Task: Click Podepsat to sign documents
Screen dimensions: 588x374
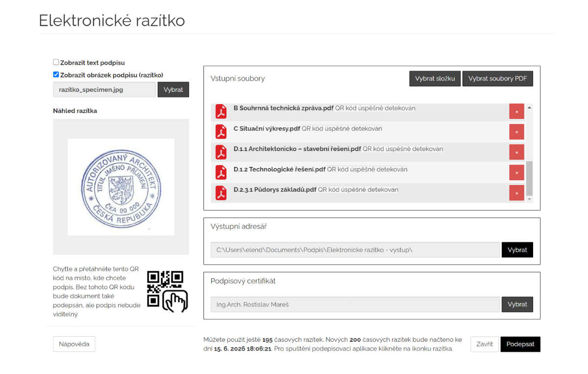Action: point(520,344)
